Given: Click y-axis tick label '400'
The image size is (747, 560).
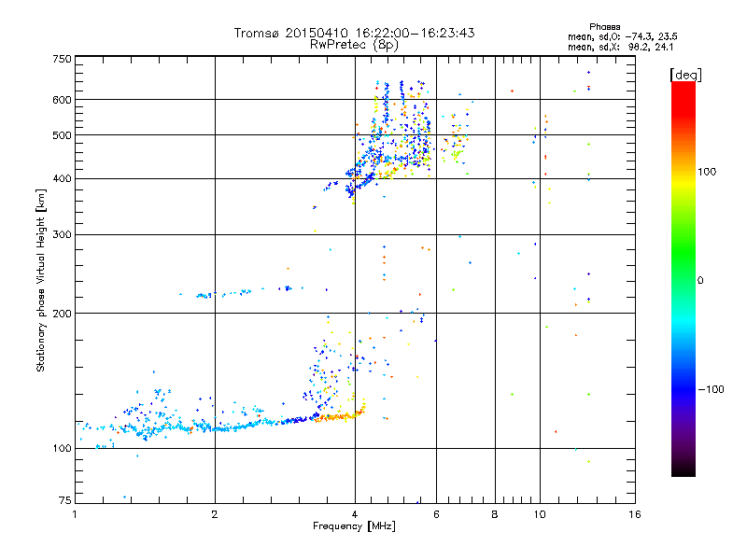Looking at the screenshot, I should click(x=63, y=179).
